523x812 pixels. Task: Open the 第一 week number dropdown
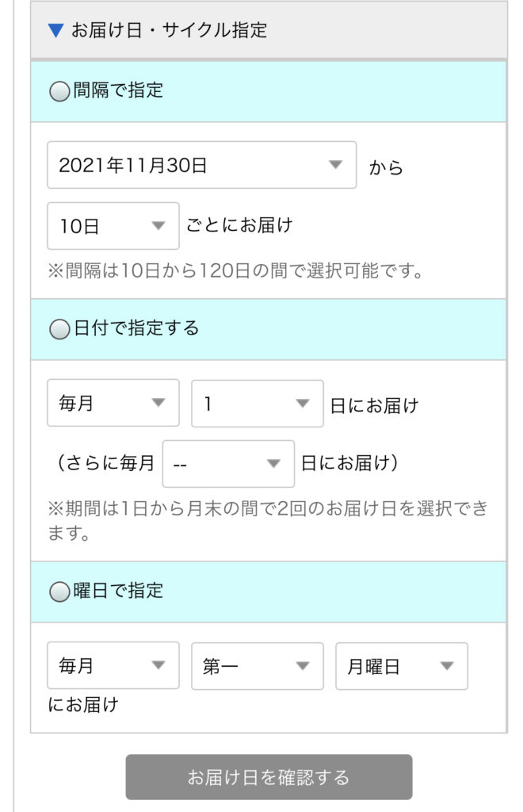[x=258, y=666]
